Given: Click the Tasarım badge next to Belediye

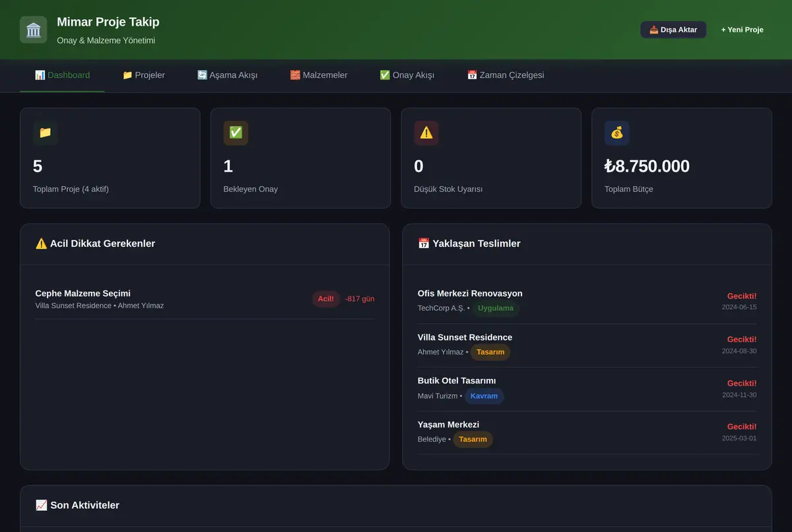Looking at the screenshot, I should [x=473, y=440].
